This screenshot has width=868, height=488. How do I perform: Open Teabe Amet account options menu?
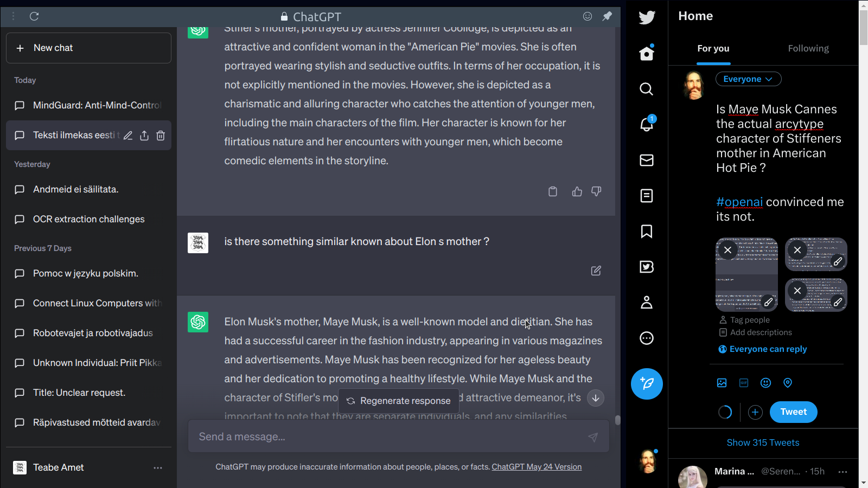click(x=158, y=468)
